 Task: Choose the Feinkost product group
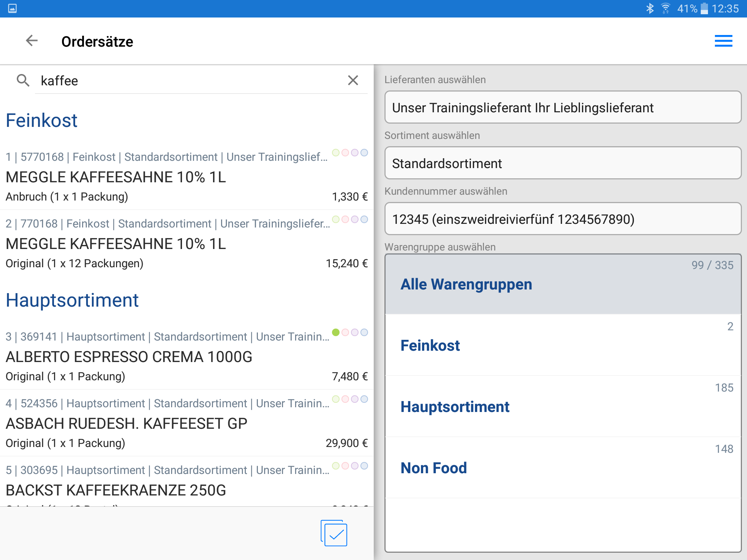click(562, 345)
